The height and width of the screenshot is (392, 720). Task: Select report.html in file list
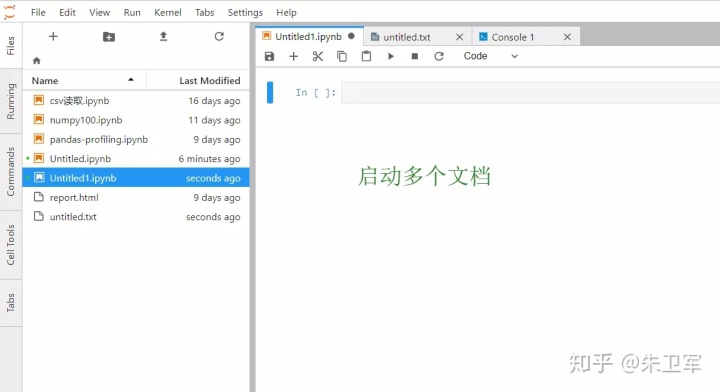point(136,197)
